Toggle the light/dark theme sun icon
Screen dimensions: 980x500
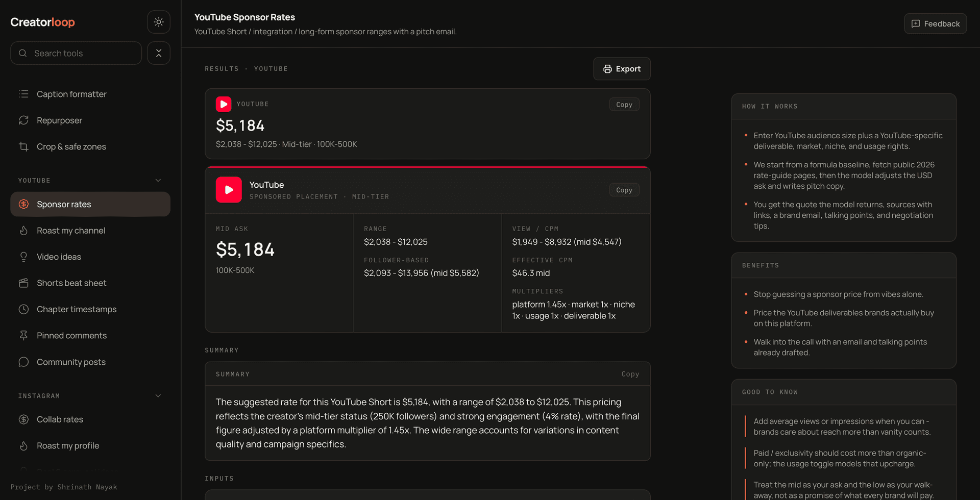tap(159, 22)
